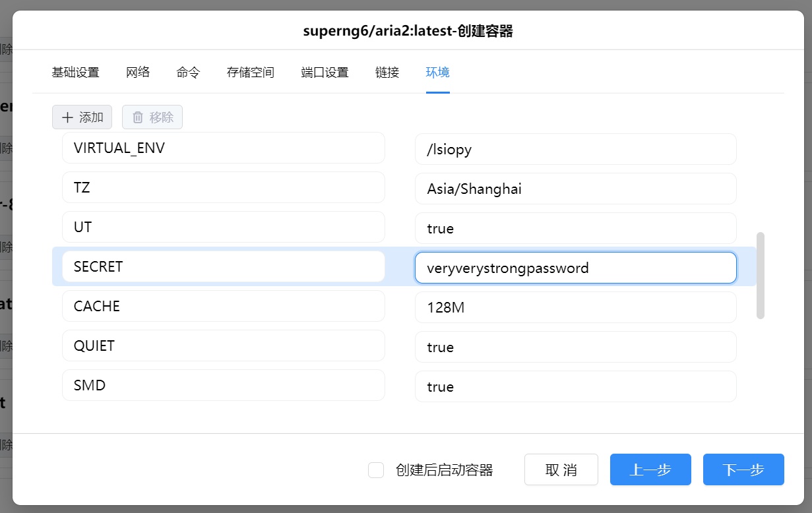Click the VIRTUAL_ENV variable name field
812x513 pixels.
(223, 148)
